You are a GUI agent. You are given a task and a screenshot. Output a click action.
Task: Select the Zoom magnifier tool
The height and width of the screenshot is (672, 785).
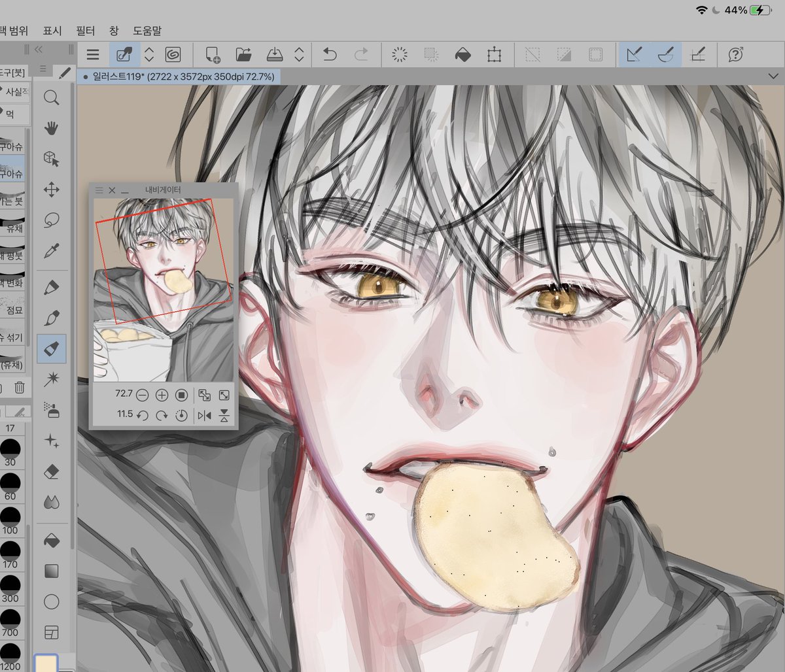pyautogui.click(x=51, y=98)
